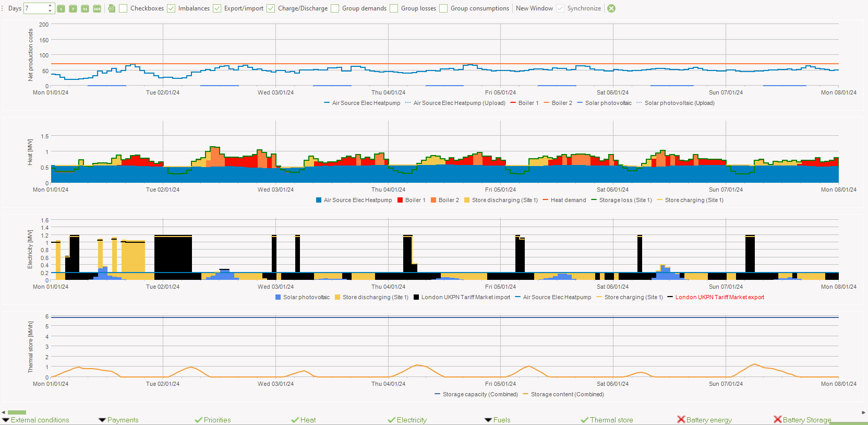Click the toolbar grip handle before Days
The width and height of the screenshot is (868, 425).
[2, 8]
